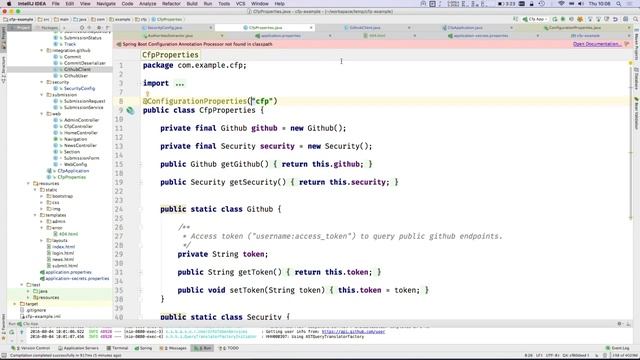640x360 pixels.
Task: Expand the target folder node
Action: click(16, 304)
